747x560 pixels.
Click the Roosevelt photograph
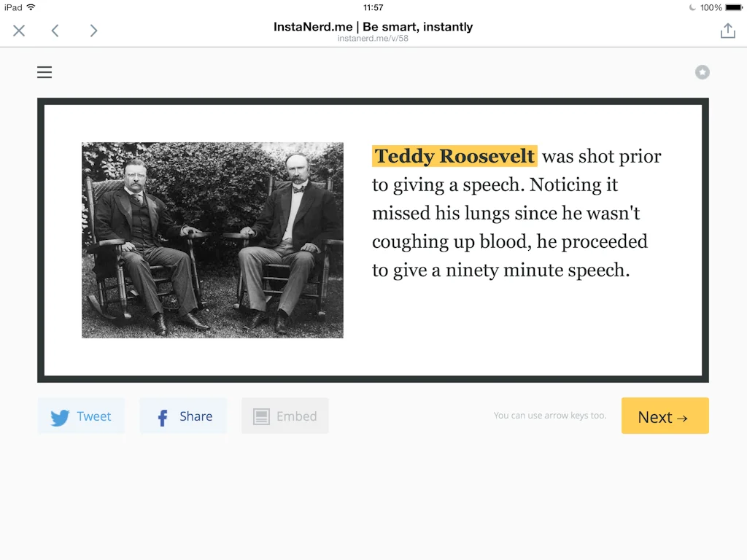(x=212, y=240)
